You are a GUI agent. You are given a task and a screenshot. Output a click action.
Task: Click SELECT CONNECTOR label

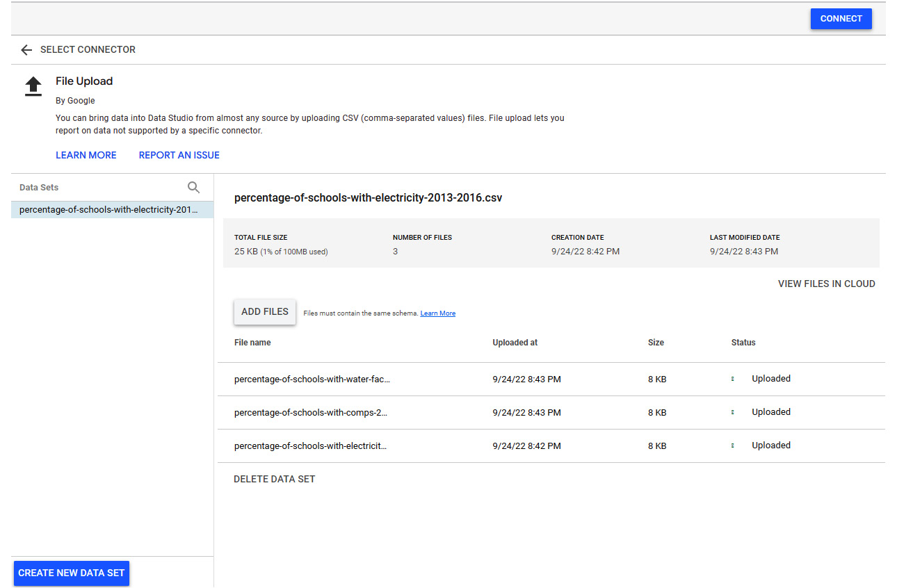coord(88,50)
